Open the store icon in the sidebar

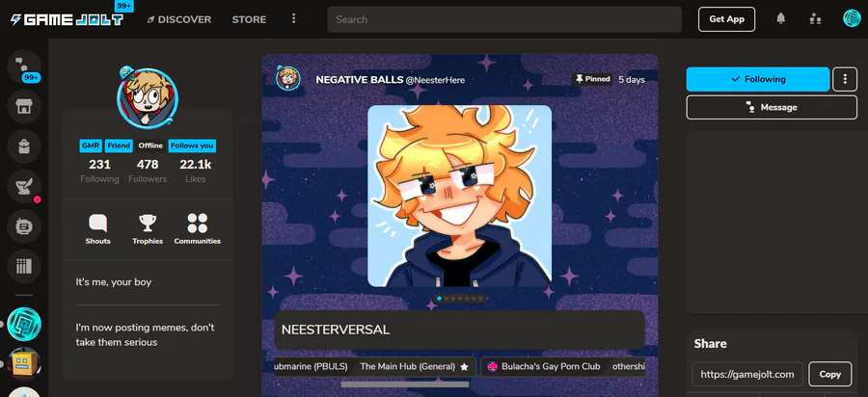tap(24, 106)
